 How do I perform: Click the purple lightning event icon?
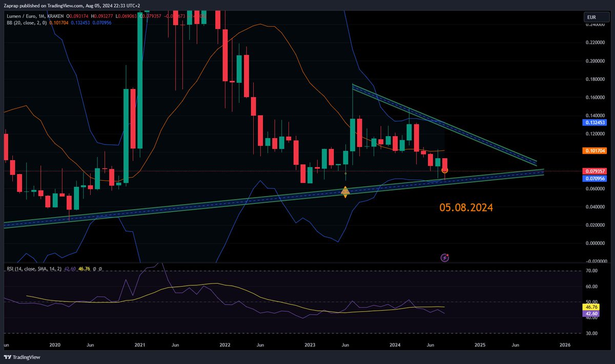445,258
